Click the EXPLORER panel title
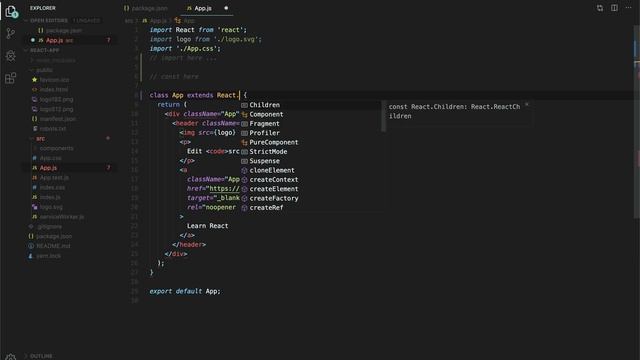This screenshot has width=640, height=360. (x=42, y=8)
